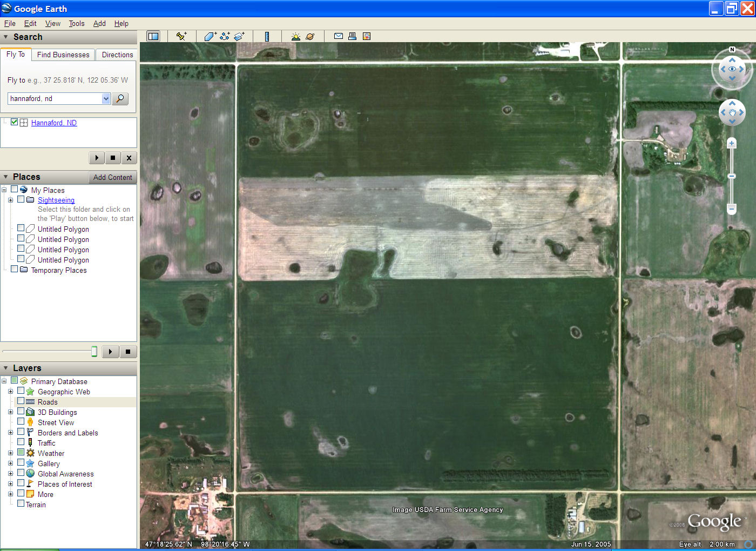Click the Places panel stop tour button
The height and width of the screenshot is (551, 756).
click(128, 352)
